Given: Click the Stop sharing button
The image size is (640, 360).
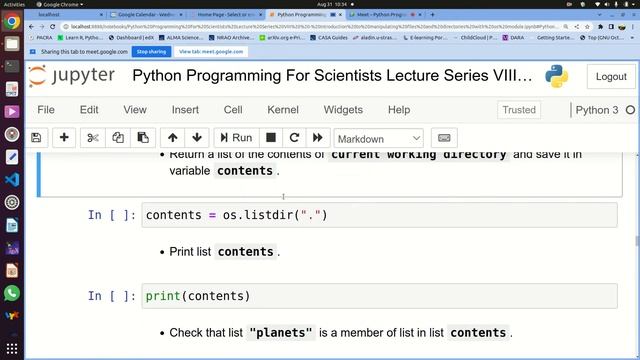Looking at the screenshot, I should point(151,52).
